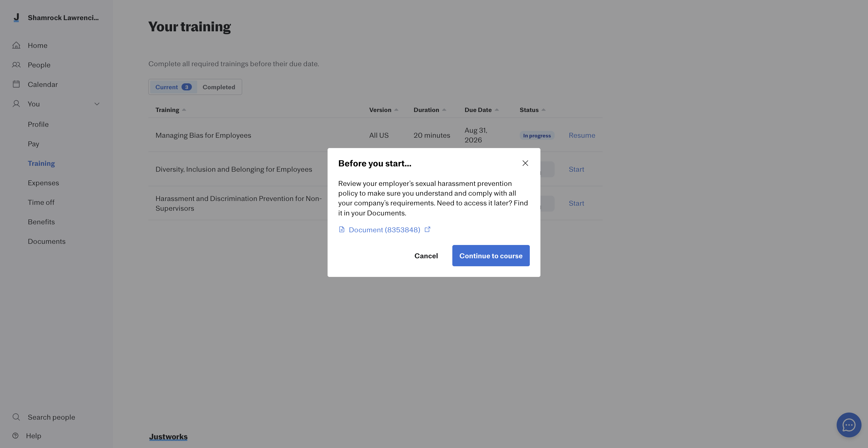Click the Help question-mark icon
Image resolution: width=868 pixels, height=448 pixels.
(x=15, y=436)
